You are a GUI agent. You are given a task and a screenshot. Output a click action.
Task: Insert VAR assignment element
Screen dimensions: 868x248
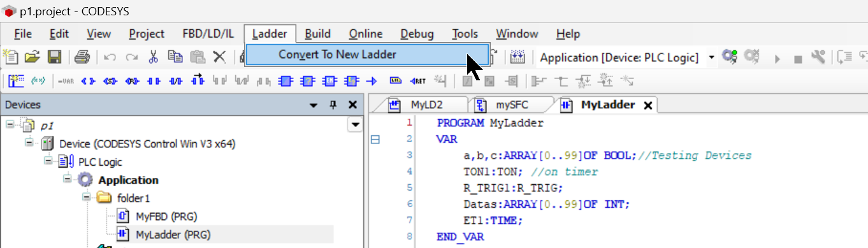66,81
